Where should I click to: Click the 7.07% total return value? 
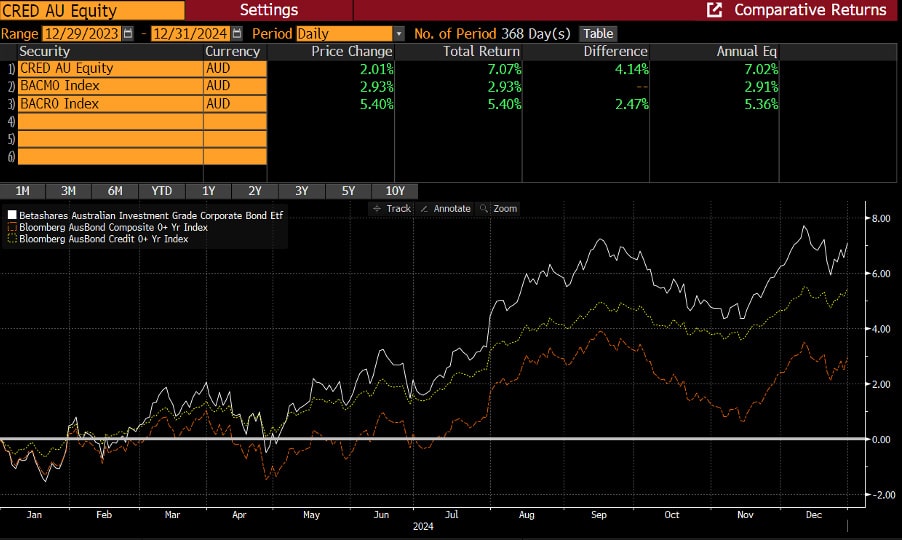point(504,69)
